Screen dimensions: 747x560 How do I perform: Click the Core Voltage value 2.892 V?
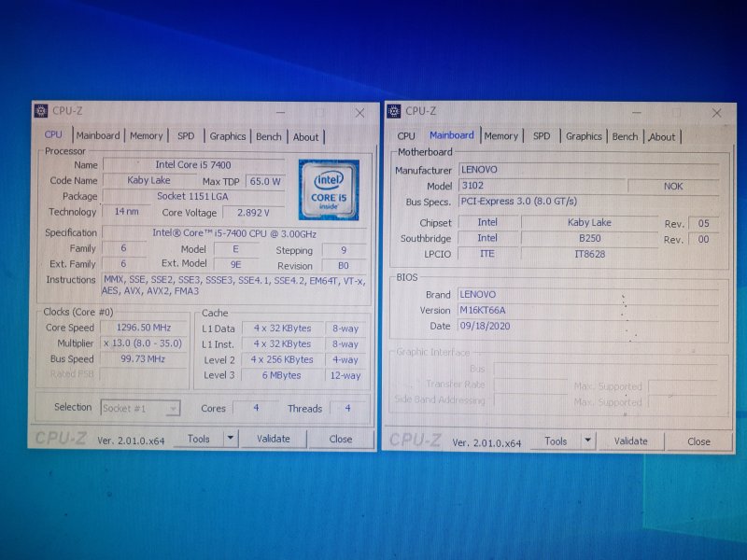253,213
